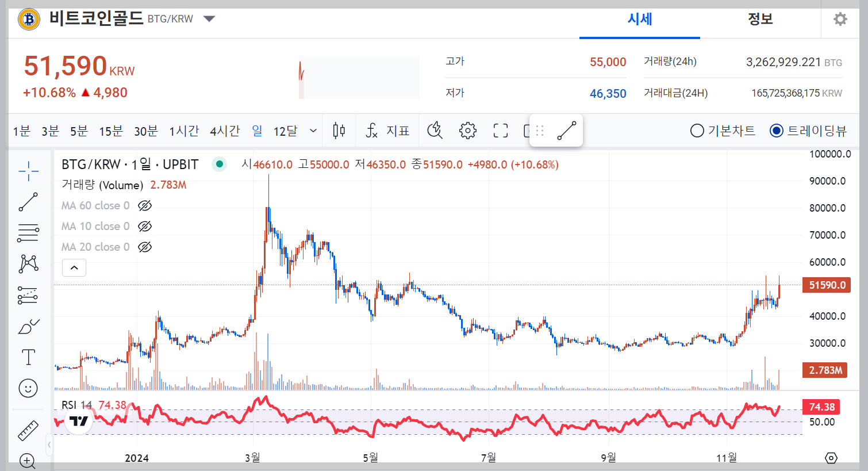Click the 11월 time axis label

tap(727, 458)
